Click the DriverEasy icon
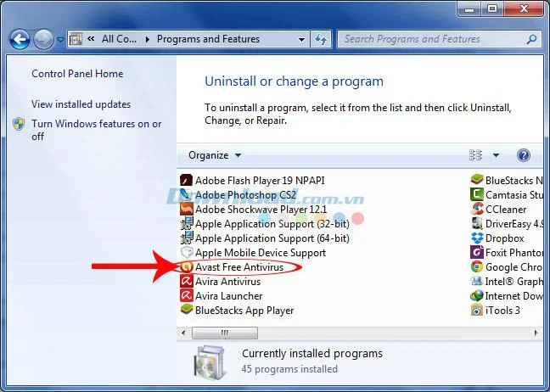Screen dimensions: 550x392 [x=477, y=223]
